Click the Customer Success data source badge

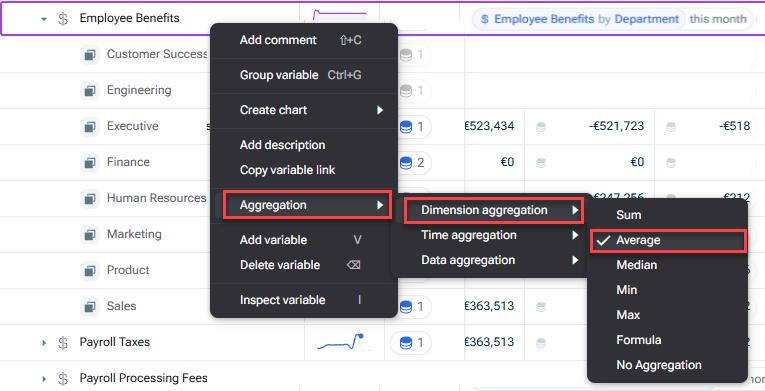point(414,55)
